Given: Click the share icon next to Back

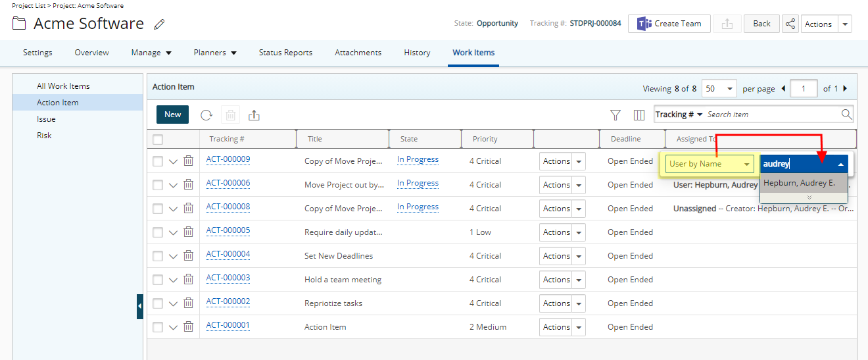Looking at the screenshot, I should pos(790,24).
